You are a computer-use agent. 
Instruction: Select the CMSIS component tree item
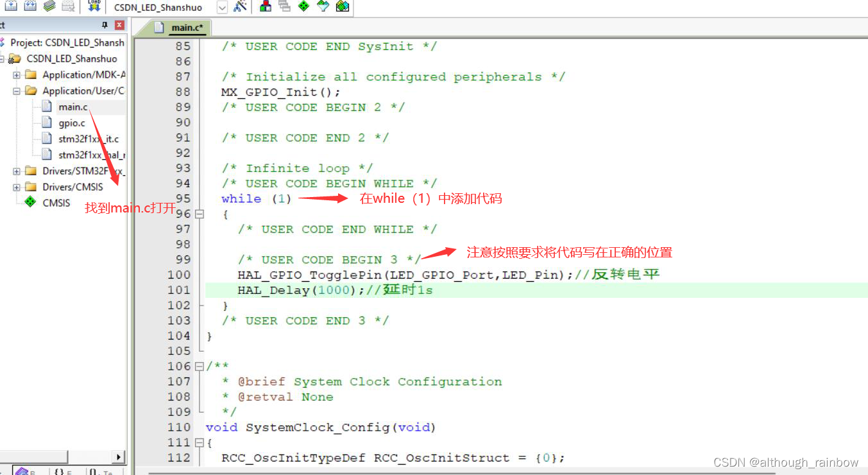(56, 203)
